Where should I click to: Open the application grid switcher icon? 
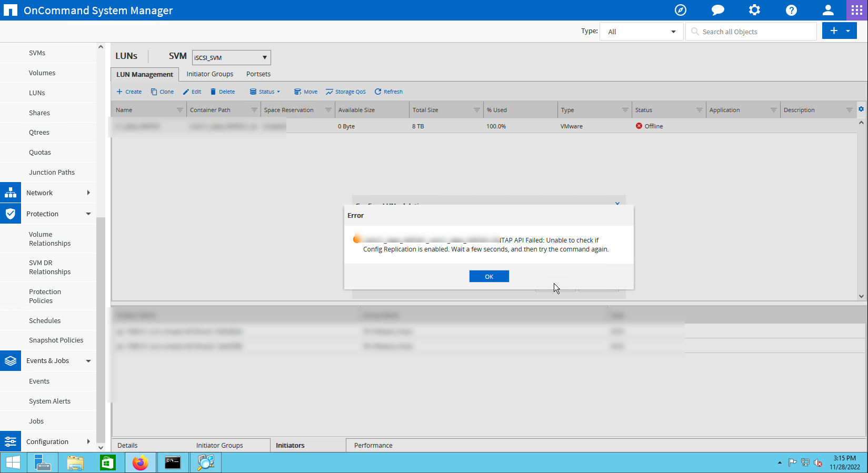point(857,10)
